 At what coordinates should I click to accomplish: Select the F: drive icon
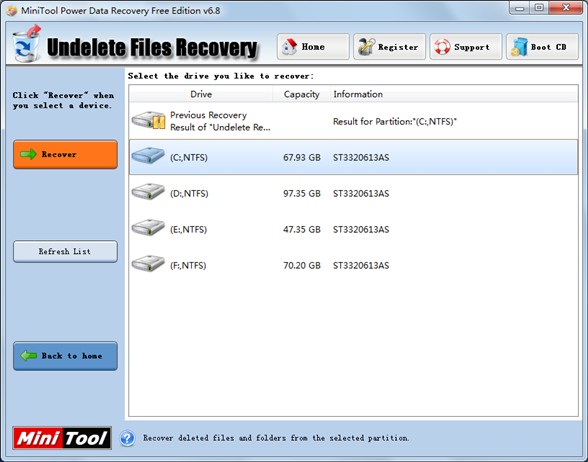click(x=148, y=263)
